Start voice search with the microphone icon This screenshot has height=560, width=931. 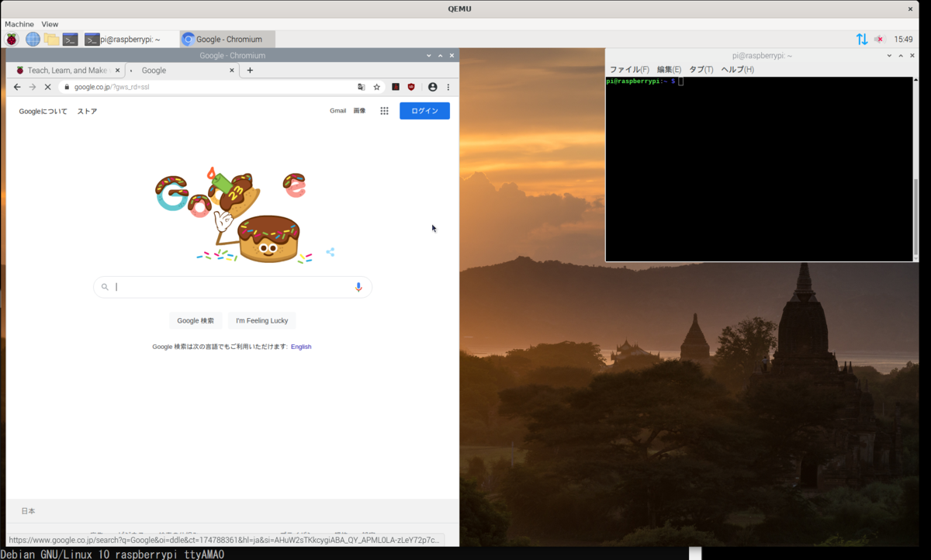(x=358, y=287)
